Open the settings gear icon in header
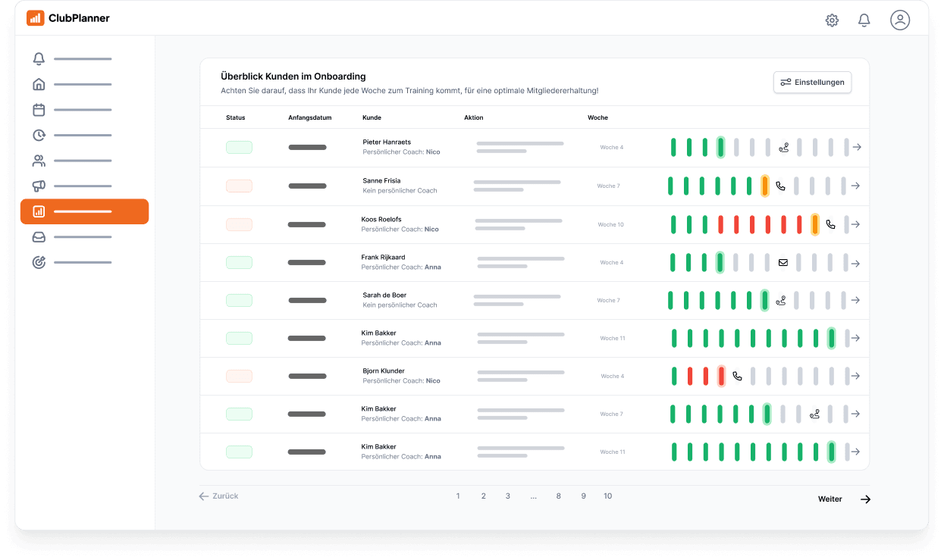 point(832,20)
